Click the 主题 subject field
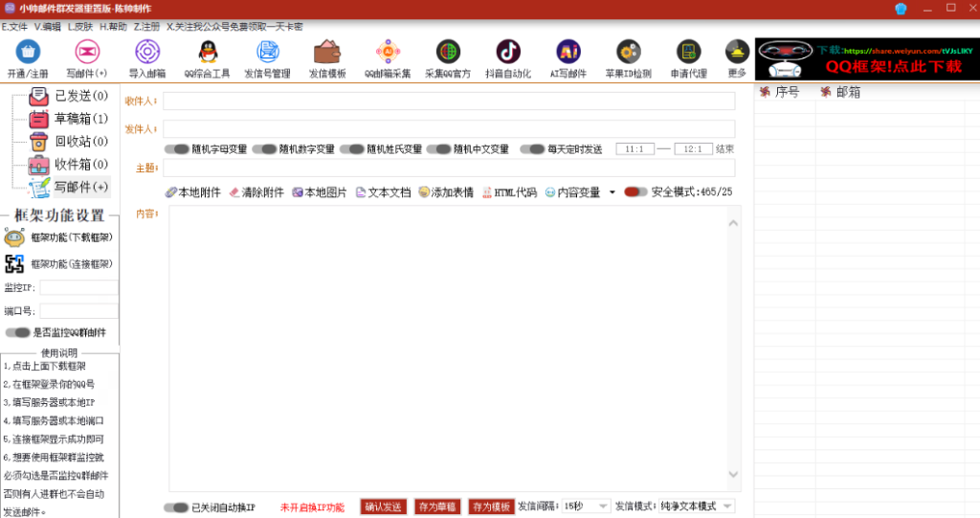 (449, 168)
